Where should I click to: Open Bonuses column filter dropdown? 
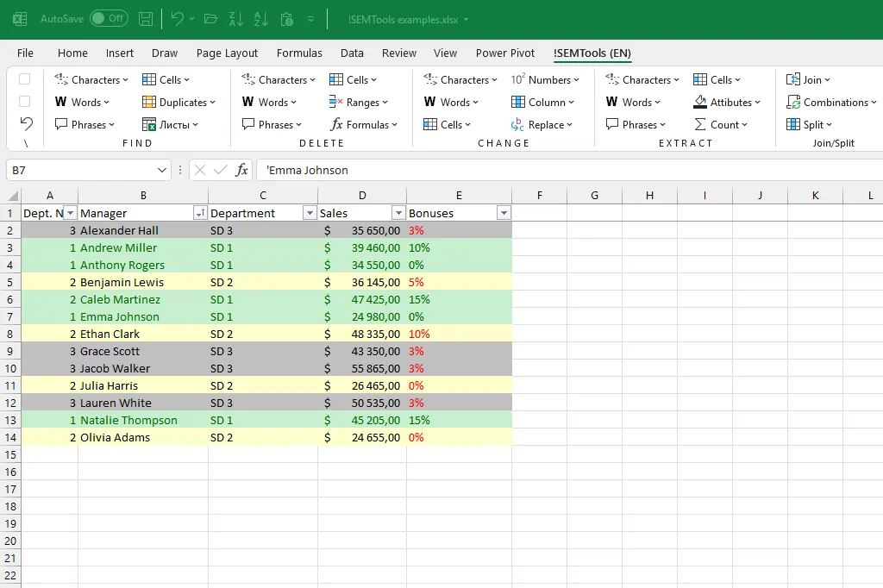pos(504,213)
